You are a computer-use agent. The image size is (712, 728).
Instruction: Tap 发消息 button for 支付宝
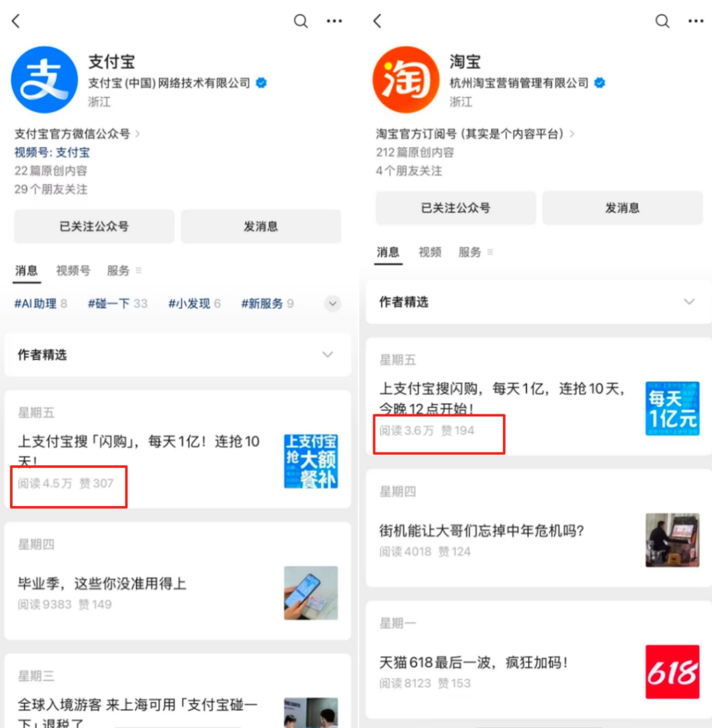pyautogui.click(x=261, y=227)
